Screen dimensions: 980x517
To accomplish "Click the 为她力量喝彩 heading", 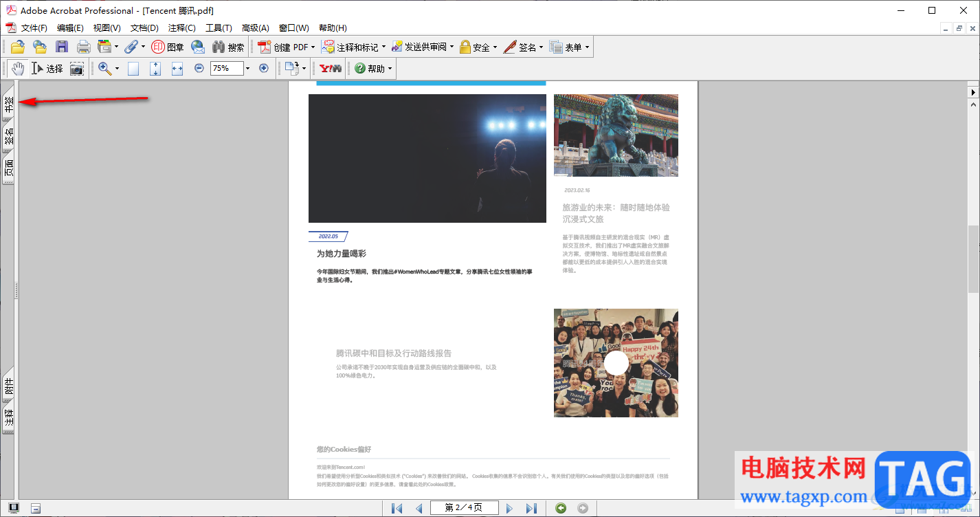I will click(x=342, y=254).
